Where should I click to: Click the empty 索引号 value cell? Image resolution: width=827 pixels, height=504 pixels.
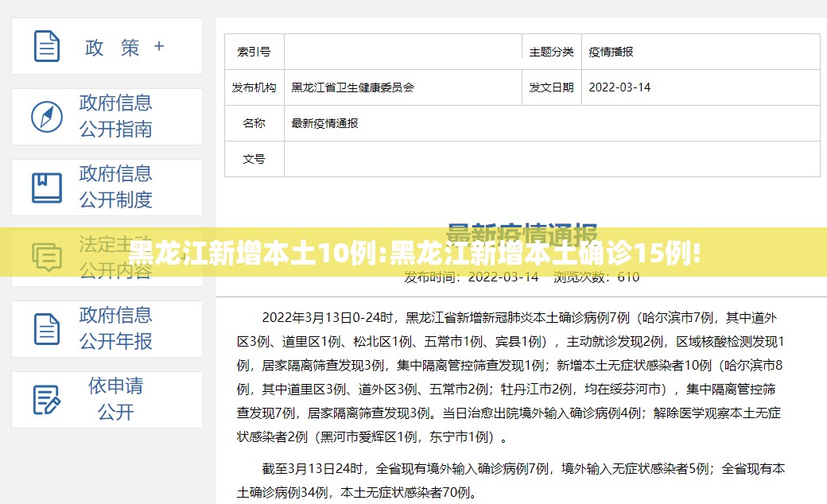pos(403,52)
